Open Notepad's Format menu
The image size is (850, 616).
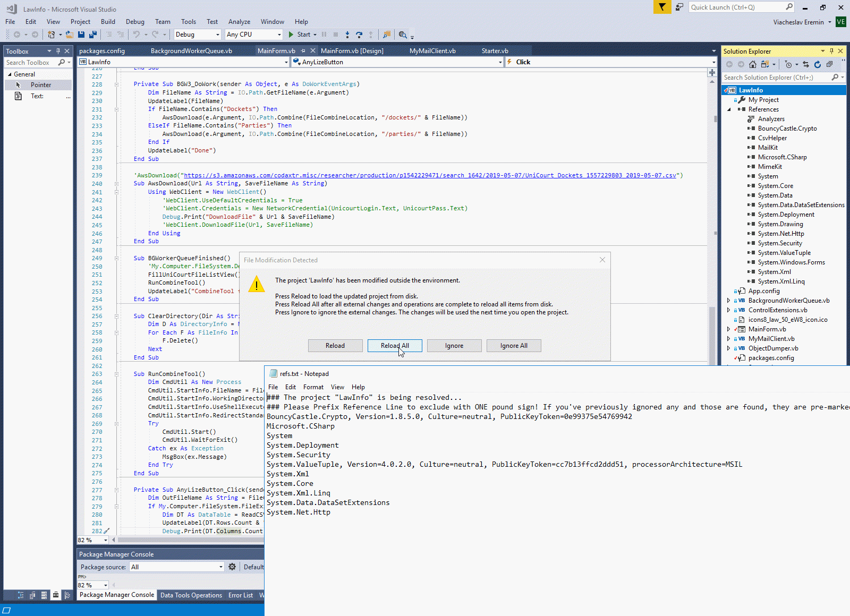[313, 387]
